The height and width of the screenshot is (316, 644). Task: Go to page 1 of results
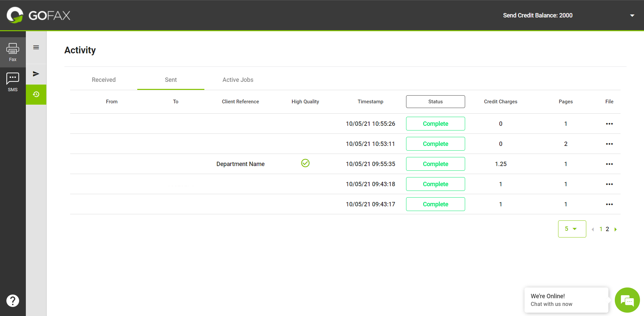pos(601,229)
